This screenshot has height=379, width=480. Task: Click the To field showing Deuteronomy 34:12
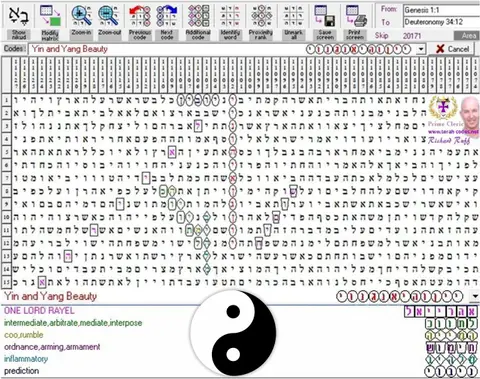(441, 22)
